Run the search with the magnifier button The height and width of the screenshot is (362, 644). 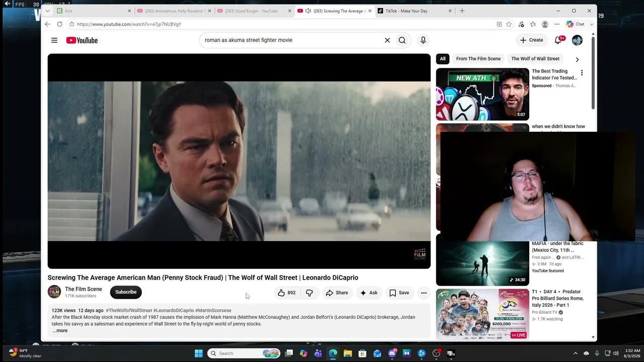click(x=402, y=40)
